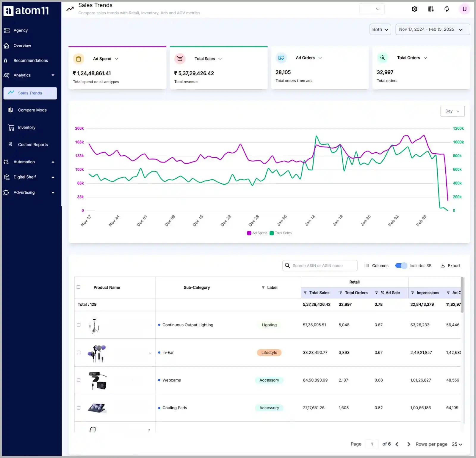Open the library icon in the top bar
This screenshot has height=458, width=476.
(x=431, y=9)
